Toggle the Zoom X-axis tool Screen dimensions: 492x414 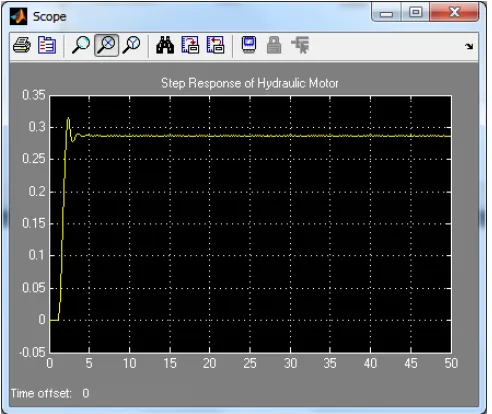tap(106, 45)
